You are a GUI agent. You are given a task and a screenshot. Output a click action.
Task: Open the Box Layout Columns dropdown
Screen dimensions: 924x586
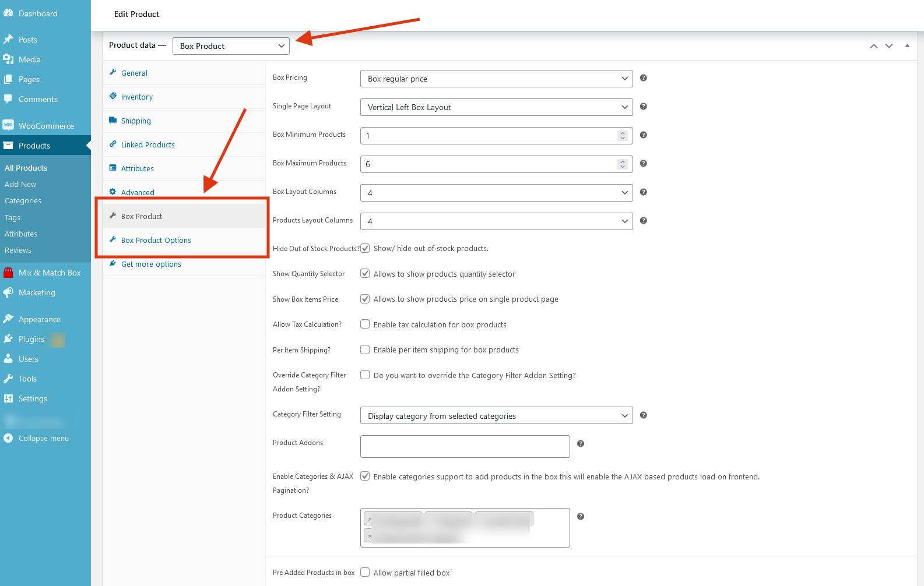(x=497, y=192)
